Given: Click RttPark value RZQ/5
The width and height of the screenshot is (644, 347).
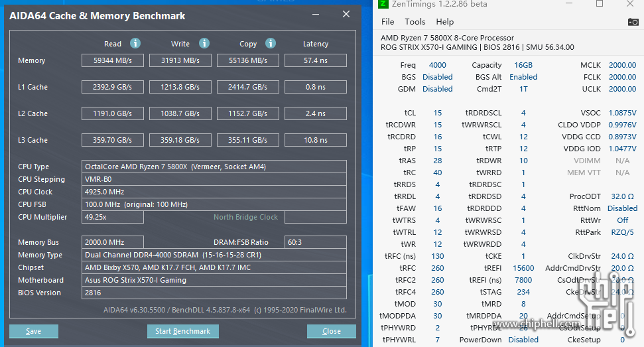Looking at the screenshot, I should 622,232.
